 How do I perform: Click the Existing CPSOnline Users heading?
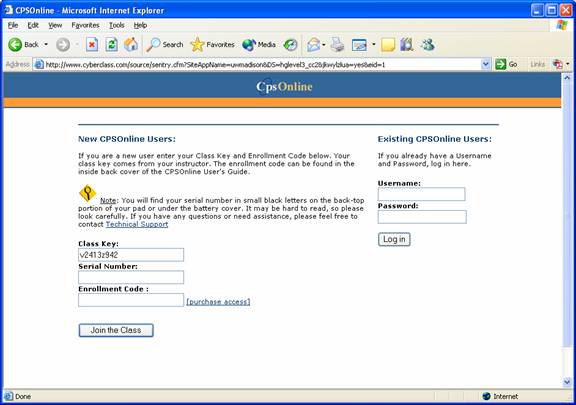pyautogui.click(x=435, y=139)
